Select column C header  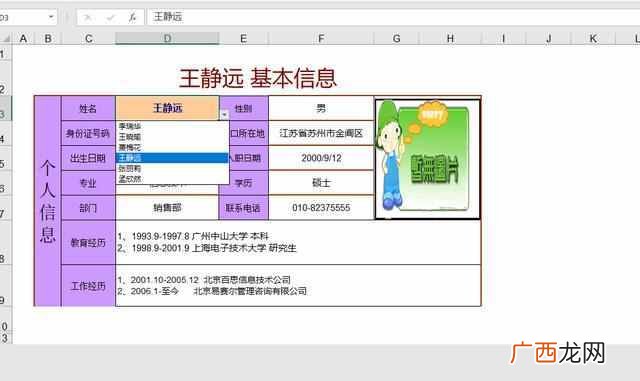tap(89, 39)
